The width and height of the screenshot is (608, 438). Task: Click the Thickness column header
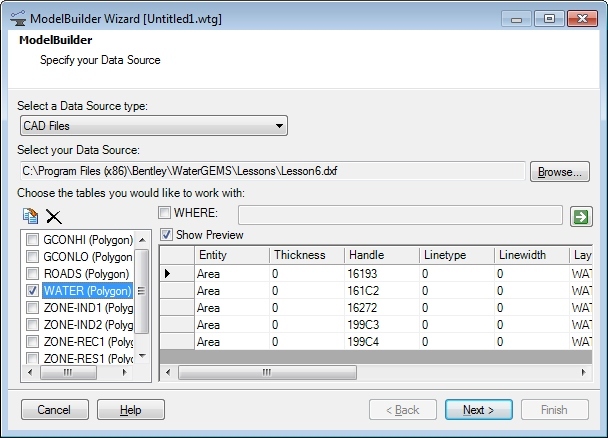[x=306, y=255]
